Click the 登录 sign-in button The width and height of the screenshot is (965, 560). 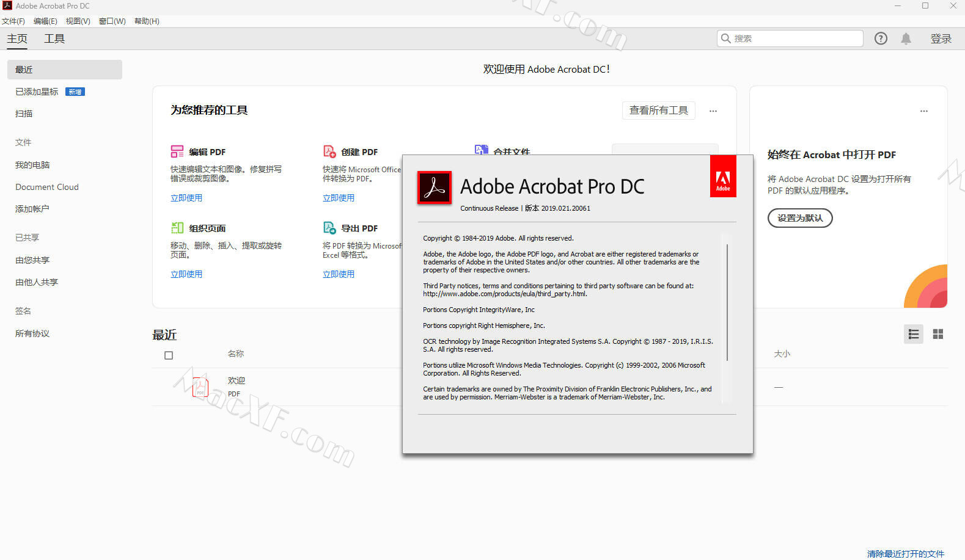pyautogui.click(x=941, y=38)
